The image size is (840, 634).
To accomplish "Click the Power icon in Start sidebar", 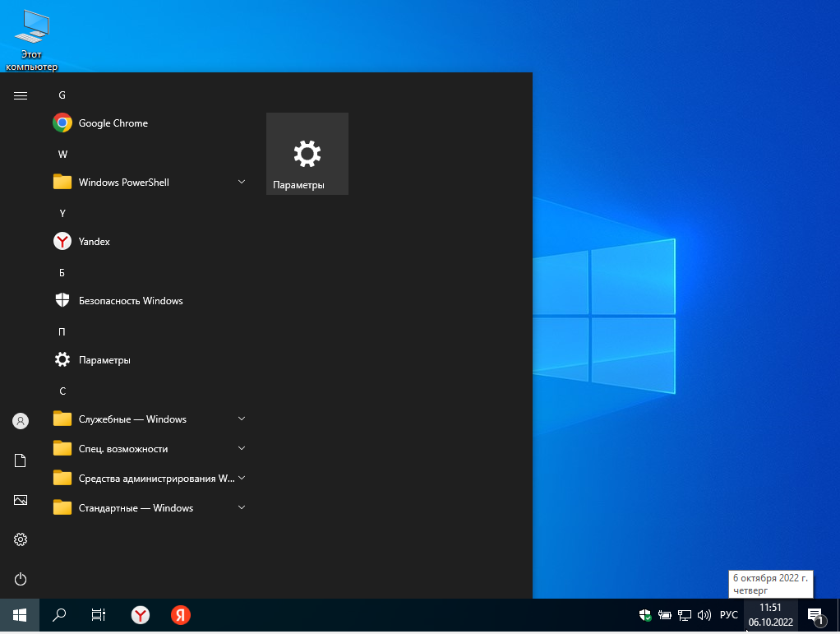I will tap(21, 579).
